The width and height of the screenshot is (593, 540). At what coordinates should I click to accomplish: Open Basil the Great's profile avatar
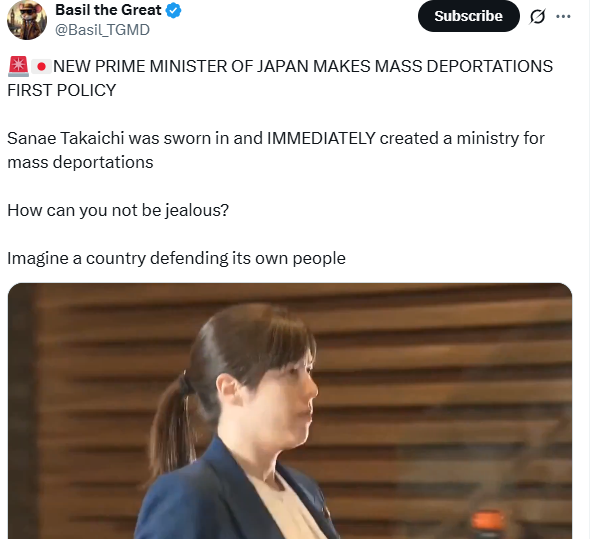point(27,20)
